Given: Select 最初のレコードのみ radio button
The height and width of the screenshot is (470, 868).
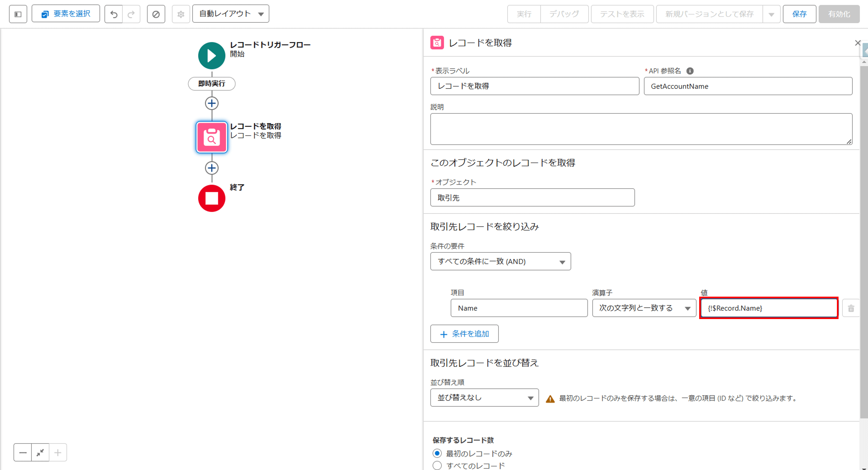Looking at the screenshot, I should pyautogui.click(x=437, y=453).
